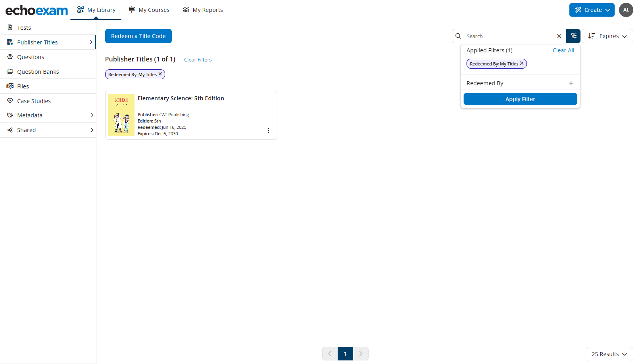Click the 'Expires: Dec 6, 2030' text
This screenshot has width=642, height=364.
click(x=158, y=134)
